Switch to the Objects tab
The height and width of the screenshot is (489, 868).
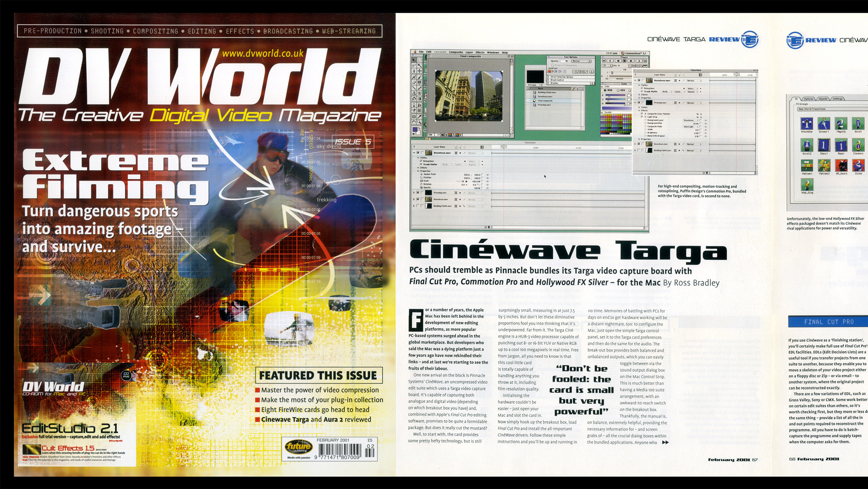[x=823, y=99]
